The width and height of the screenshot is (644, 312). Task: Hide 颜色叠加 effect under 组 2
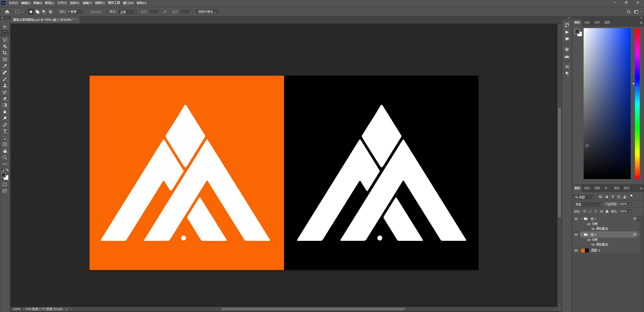click(x=593, y=245)
